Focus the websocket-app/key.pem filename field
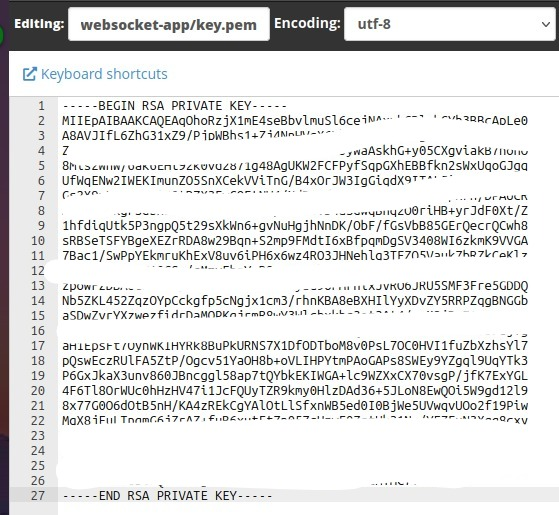 coord(169,24)
